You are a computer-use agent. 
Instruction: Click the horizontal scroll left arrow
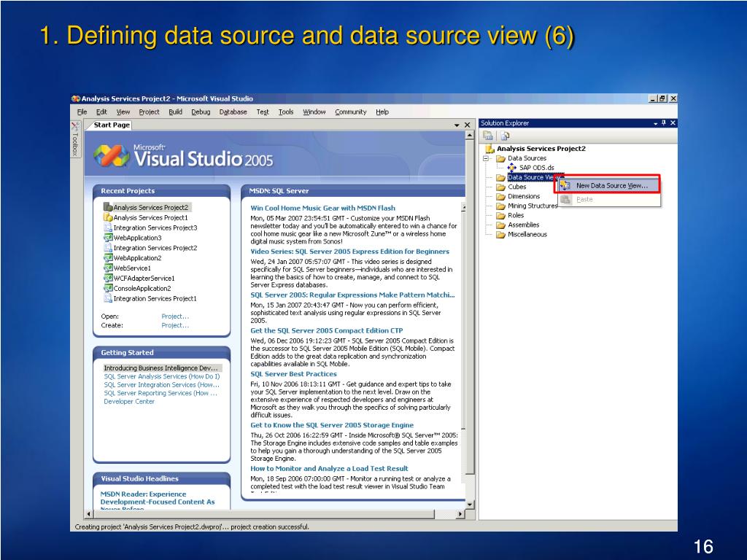pyautogui.click(x=88, y=514)
